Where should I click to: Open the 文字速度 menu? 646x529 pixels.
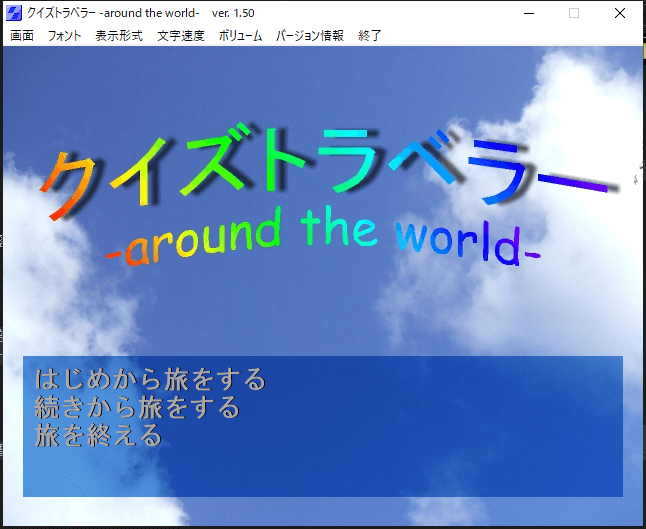180,35
